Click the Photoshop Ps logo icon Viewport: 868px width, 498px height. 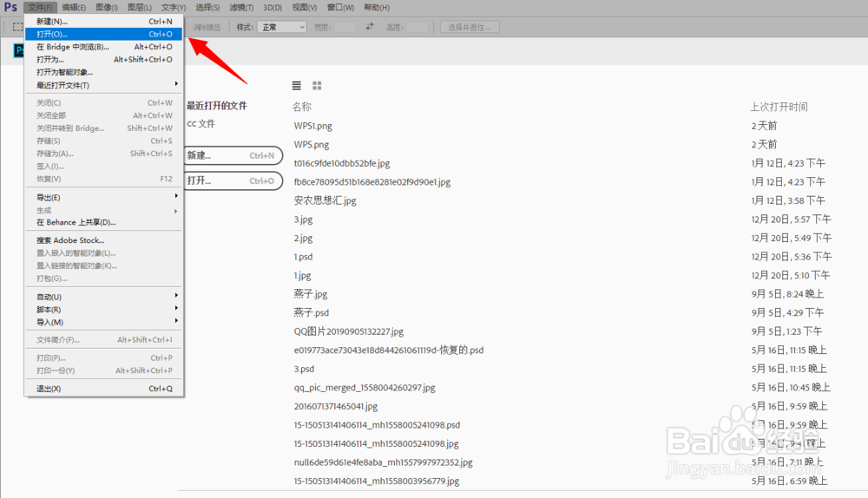click(x=10, y=7)
